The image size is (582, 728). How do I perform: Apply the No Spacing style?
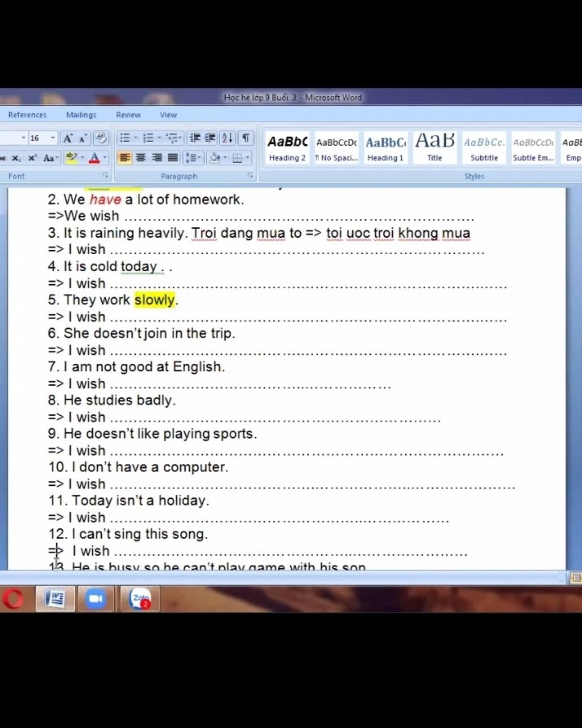336,148
